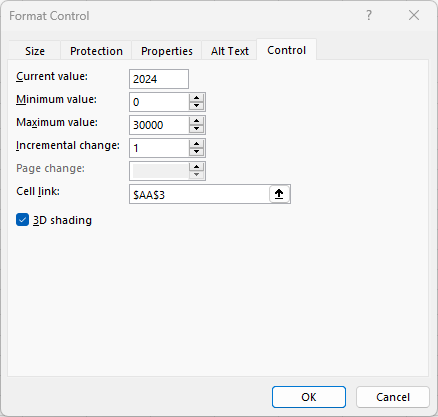Decrease Minimum value with down arrow
The height and width of the screenshot is (417, 438).
pyautogui.click(x=196, y=106)
